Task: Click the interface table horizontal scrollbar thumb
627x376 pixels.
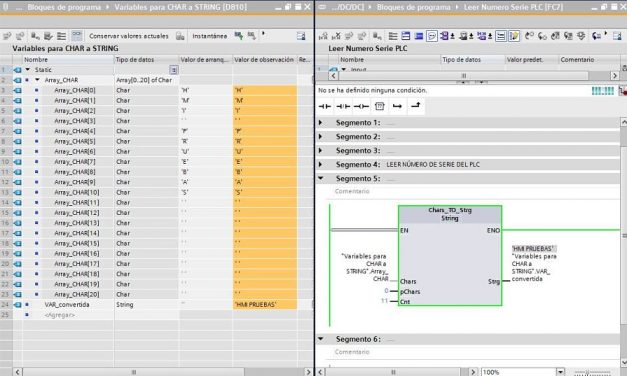Action: coord(464,76)
